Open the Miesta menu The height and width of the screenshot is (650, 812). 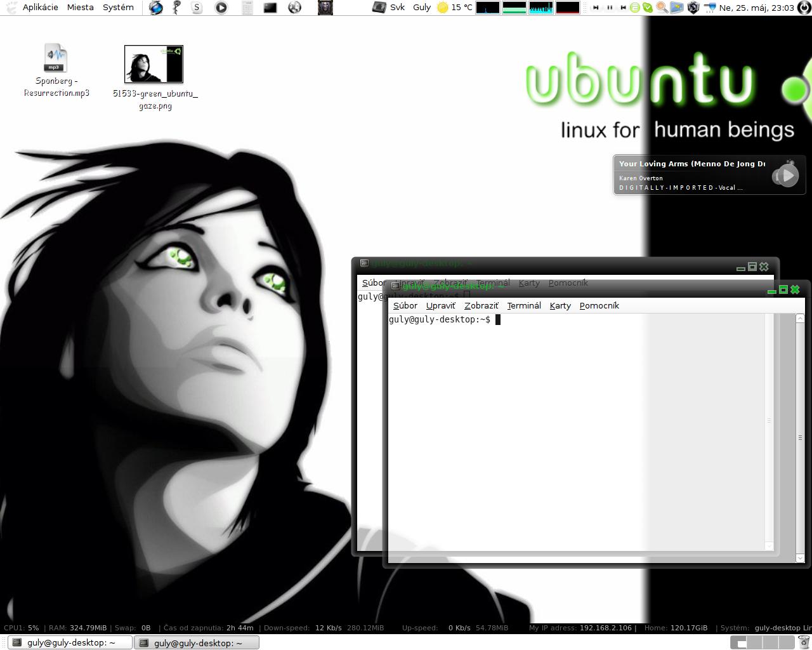(x=81, y=8)
